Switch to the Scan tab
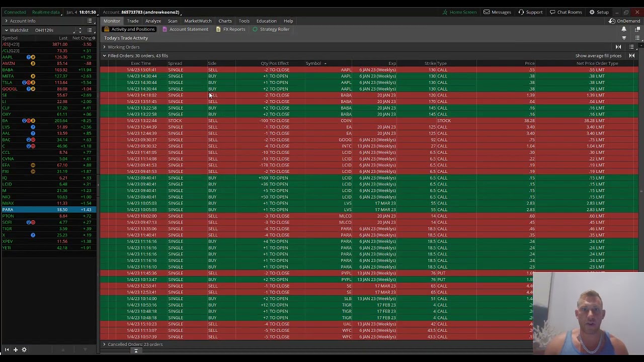Viewport: 644px width, 362px height. [173, 21]
